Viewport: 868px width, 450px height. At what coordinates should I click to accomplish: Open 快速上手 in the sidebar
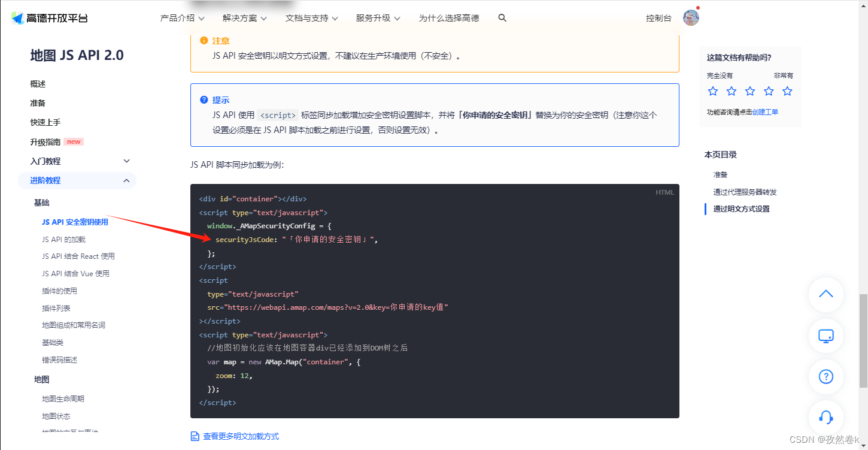pos(45,122)
